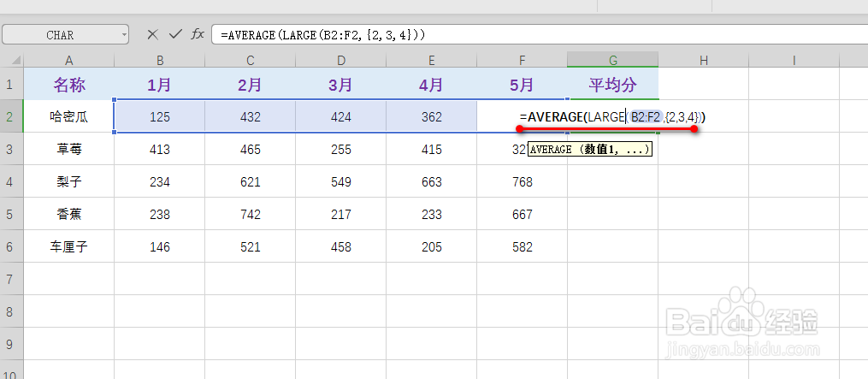Select row 4 header

point(12,181)
